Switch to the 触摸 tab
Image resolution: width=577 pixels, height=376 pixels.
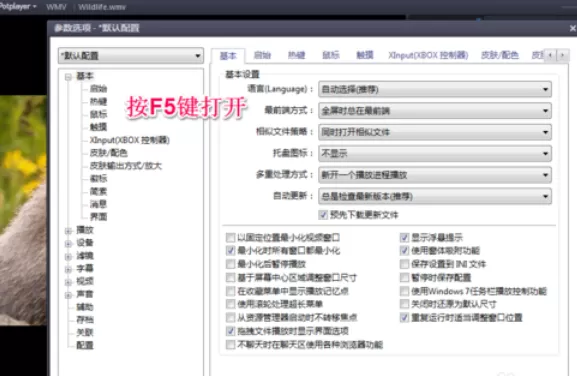[x=365, y=55]
